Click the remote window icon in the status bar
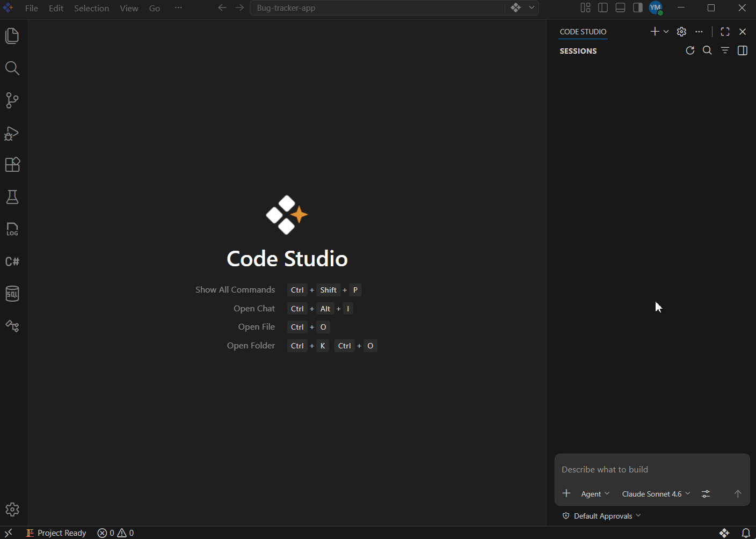This screenshot has width=756, height=539. coord(9,533)
